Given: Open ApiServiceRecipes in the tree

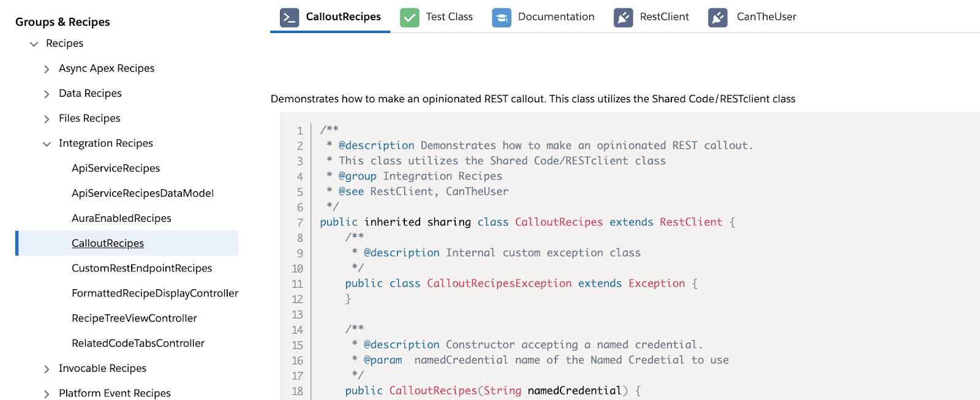Looking at the screenshot, I should 116,168.
